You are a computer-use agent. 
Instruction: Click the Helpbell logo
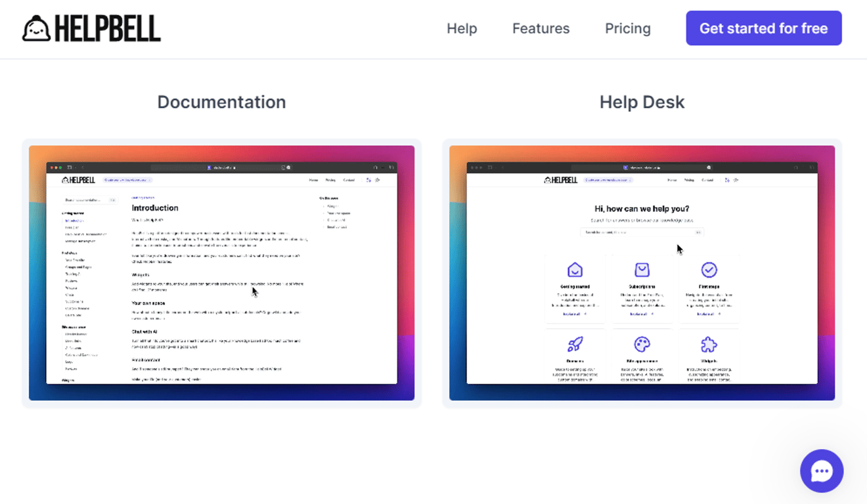pos(91,28)
